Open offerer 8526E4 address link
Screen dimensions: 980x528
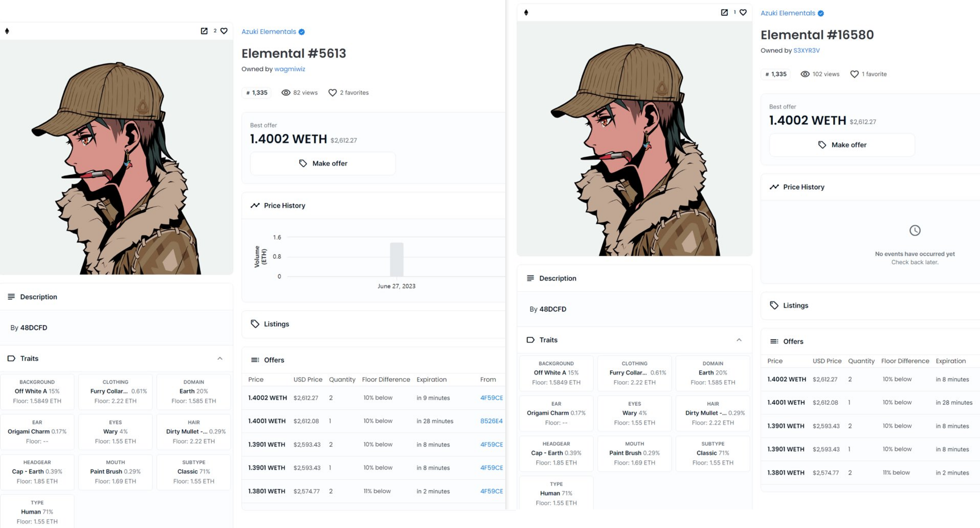tap(492, 421)
